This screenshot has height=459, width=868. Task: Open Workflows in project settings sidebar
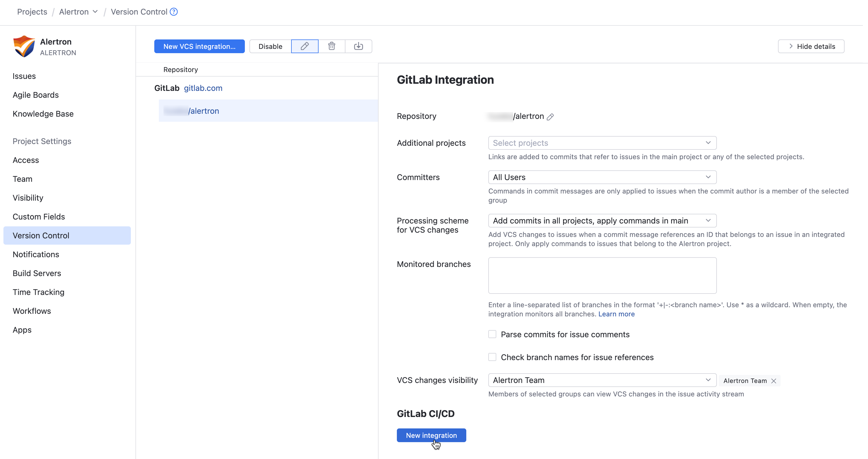(x=32, y=311)
